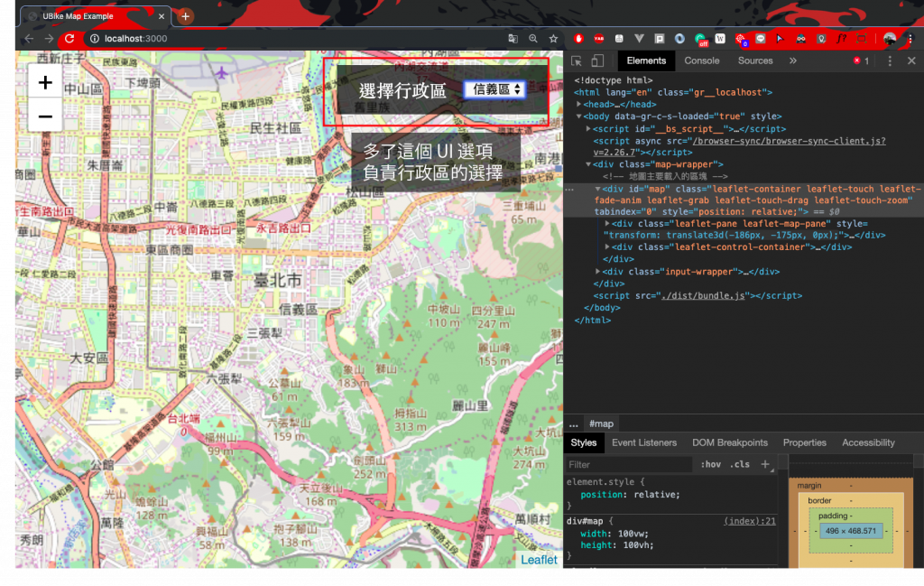Switch to the Console tab
The image size is (924, 586).
click(x=701, y=60)
